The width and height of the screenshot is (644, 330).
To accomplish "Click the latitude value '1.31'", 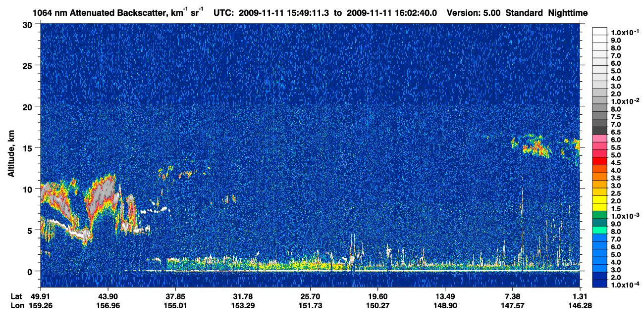I will 580,296.
